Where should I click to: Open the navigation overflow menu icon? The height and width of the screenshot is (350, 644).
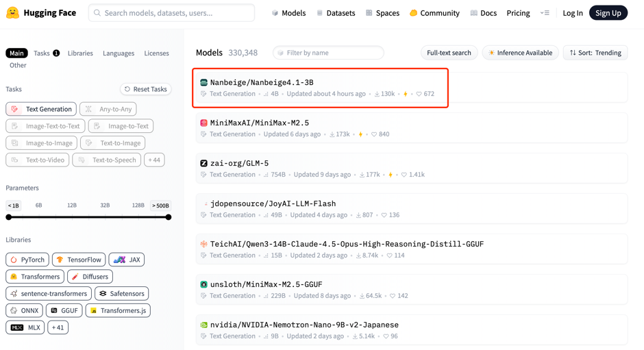(x=545, y=13)
